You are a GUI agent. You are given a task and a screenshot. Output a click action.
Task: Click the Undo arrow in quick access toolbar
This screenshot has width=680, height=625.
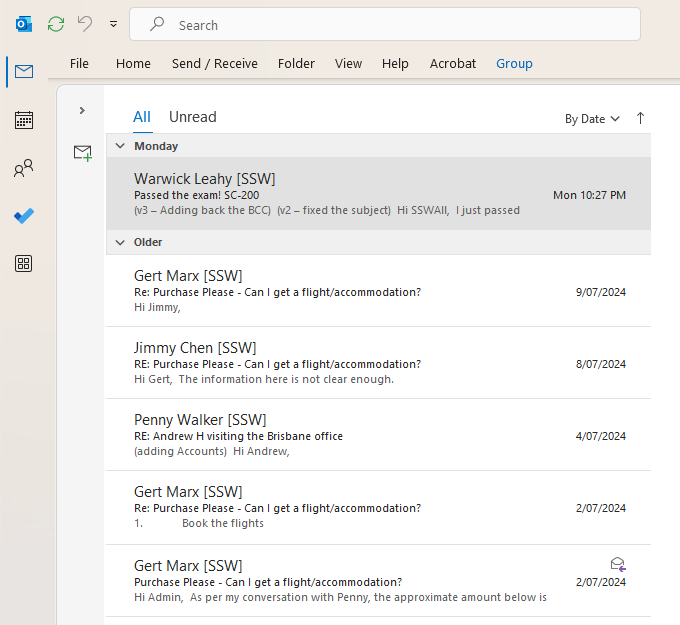(85, 24)
